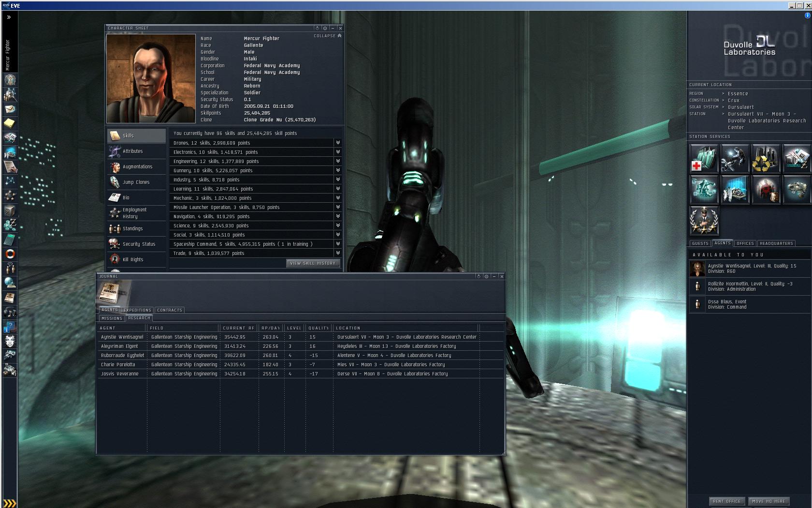Open the Guests tab in the station panel
The width and height of the screenshot is (812, 508).
click(700, 243)
